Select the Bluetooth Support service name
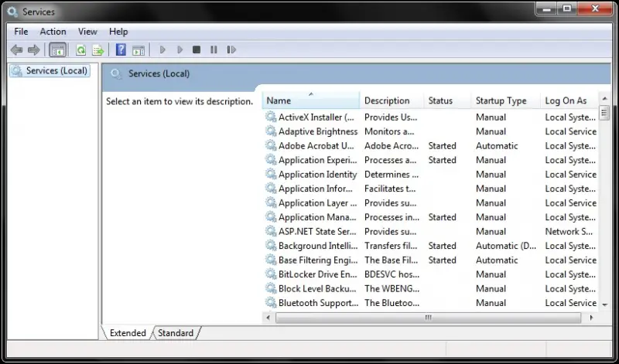The width and height of the screenshot is (619, 364). [x=318, y=303]
